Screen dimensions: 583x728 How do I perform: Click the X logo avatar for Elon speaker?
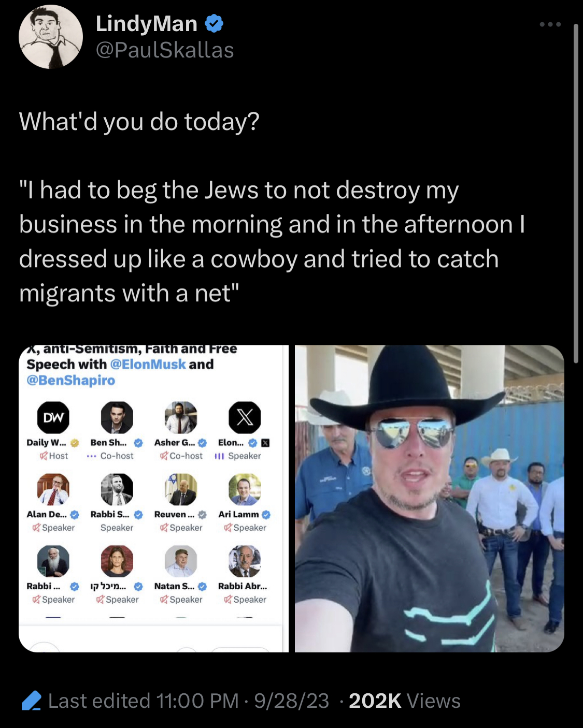[245, 417]
